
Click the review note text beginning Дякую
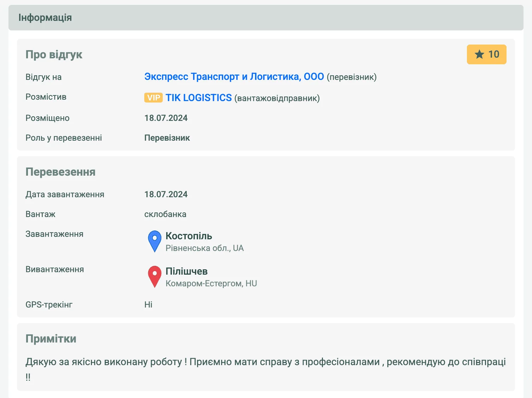pos(265,362)
